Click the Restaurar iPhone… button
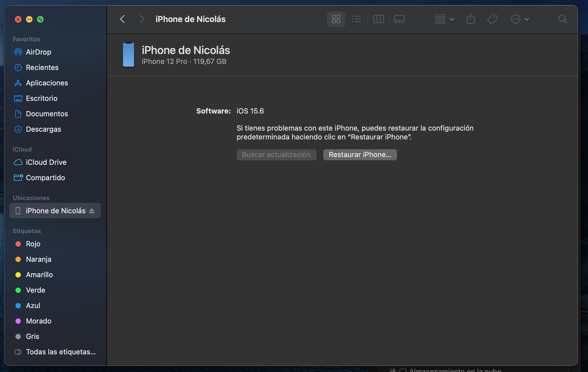588x372 pixels. [360, 155]
